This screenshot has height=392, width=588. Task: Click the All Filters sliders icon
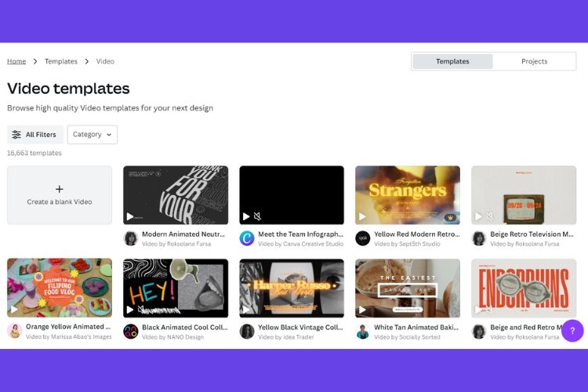pos(16,135)
